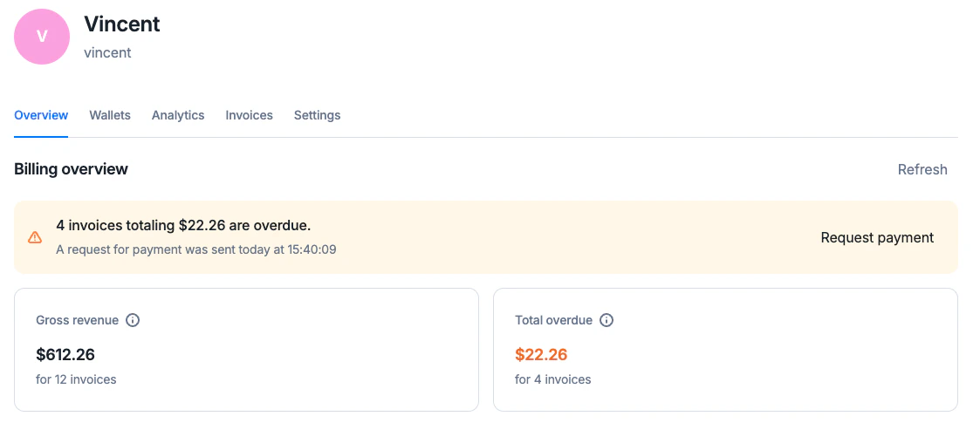
Task: Refresh the billing overview
Action: point(922,169)
